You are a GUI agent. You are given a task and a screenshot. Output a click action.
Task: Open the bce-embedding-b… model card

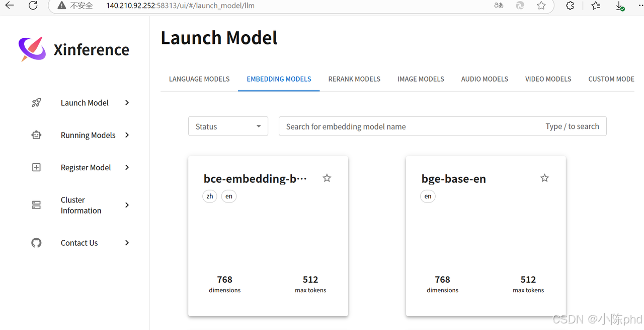click(268, 236)
